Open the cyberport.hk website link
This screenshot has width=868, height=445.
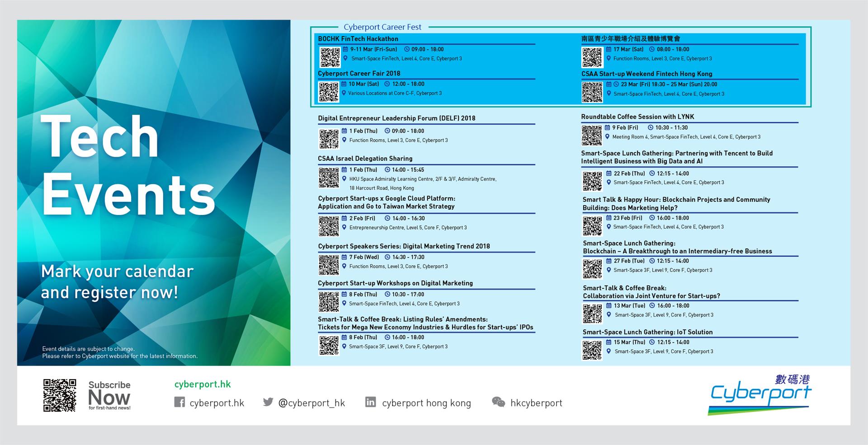point(203,384)
